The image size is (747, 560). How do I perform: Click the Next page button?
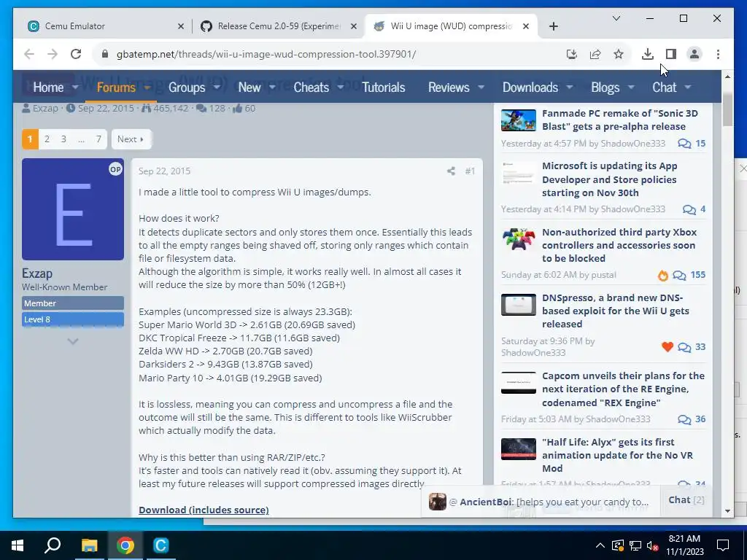coord(131,139)
